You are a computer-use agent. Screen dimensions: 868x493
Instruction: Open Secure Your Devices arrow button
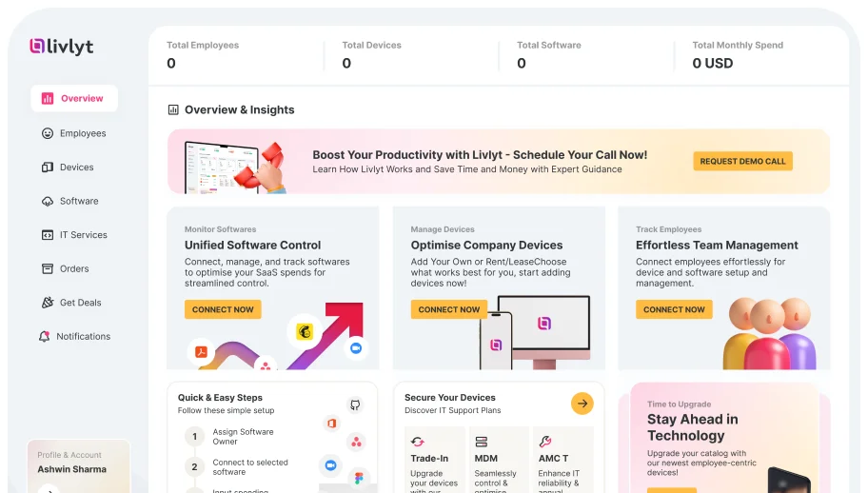coord(582,404)
